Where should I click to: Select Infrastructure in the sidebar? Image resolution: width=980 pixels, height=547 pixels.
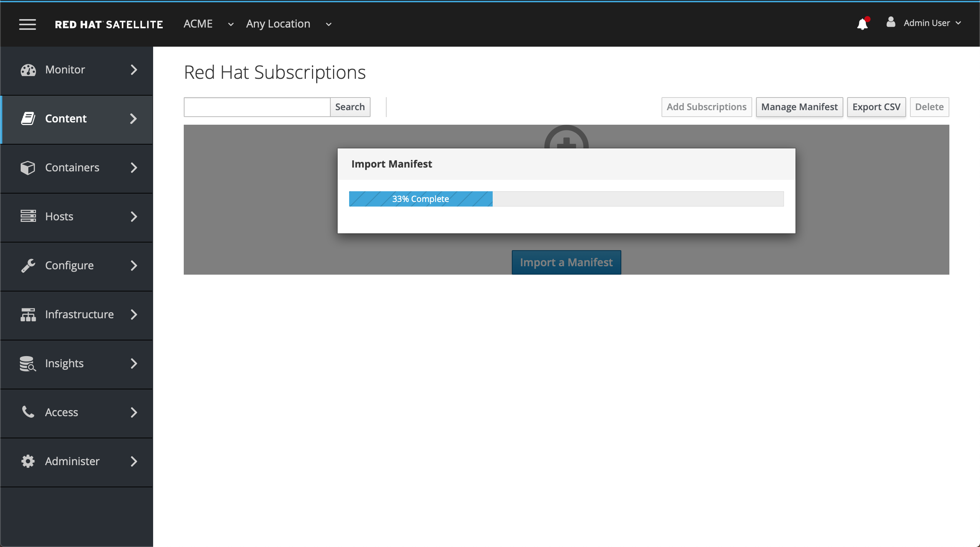pyautogui.click(x=77, y=315)
